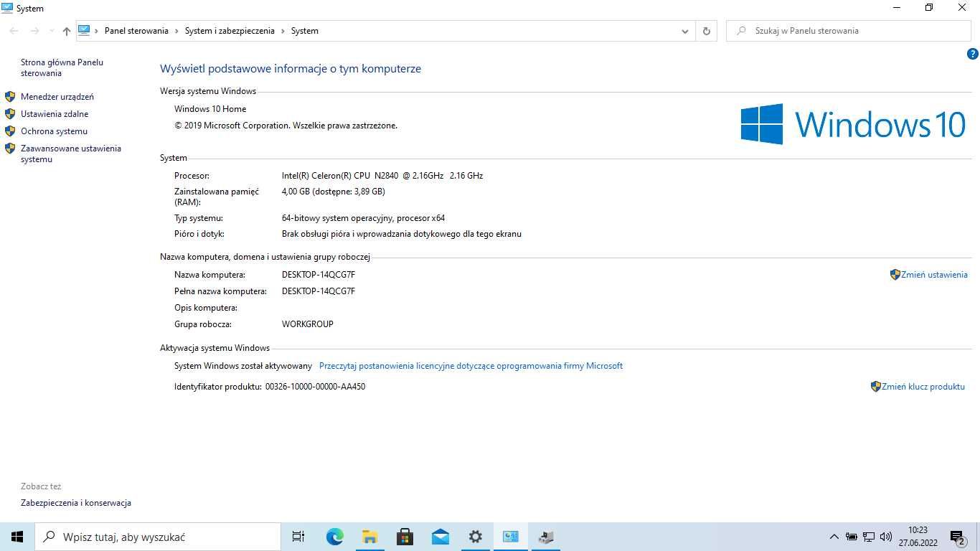Open Ustawienia zdalne link

point(55,114)
